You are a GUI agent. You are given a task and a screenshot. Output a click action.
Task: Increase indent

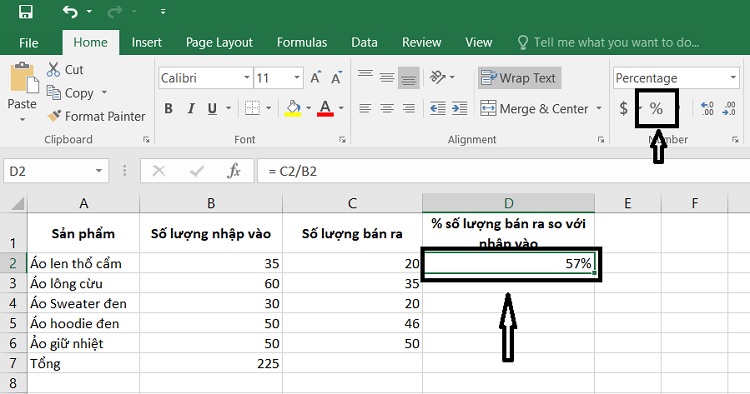(459, 109)
